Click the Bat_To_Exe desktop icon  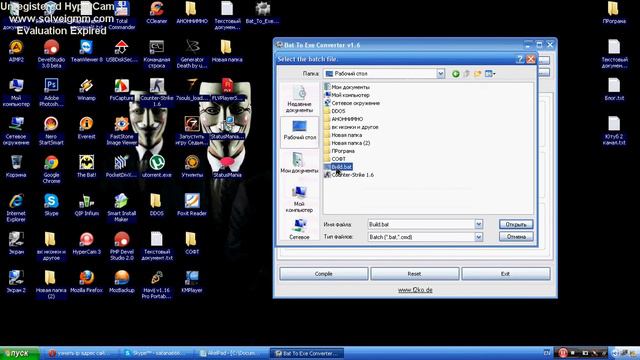click(262, 12)
